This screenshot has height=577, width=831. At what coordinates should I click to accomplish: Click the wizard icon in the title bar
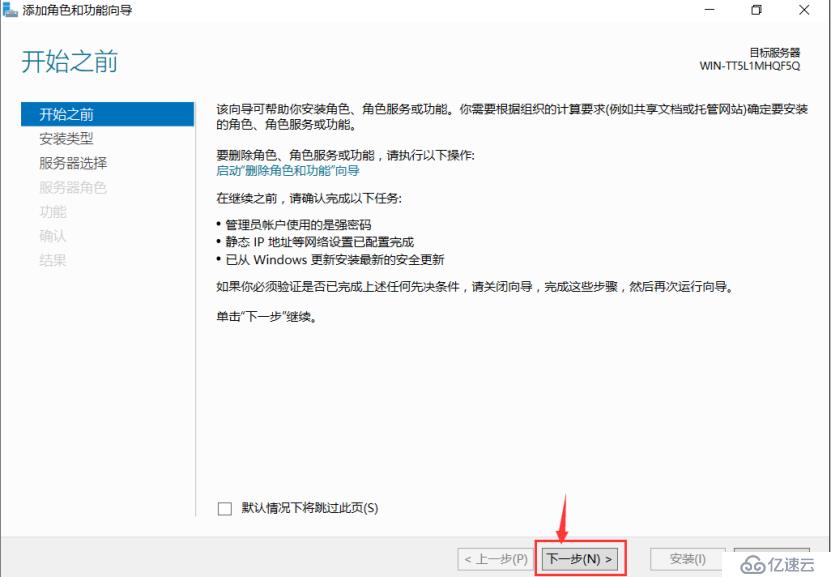[10, 10]
